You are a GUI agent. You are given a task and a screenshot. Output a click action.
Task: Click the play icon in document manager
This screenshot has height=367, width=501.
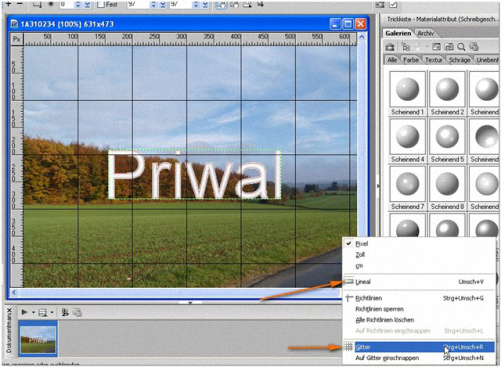(x=24, y=312)
